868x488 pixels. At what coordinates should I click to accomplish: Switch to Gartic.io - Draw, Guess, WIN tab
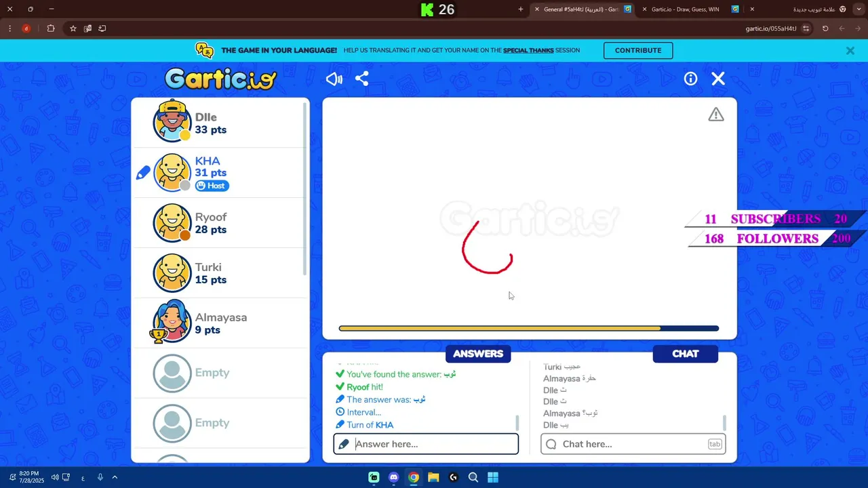click(x=691, y=9)
